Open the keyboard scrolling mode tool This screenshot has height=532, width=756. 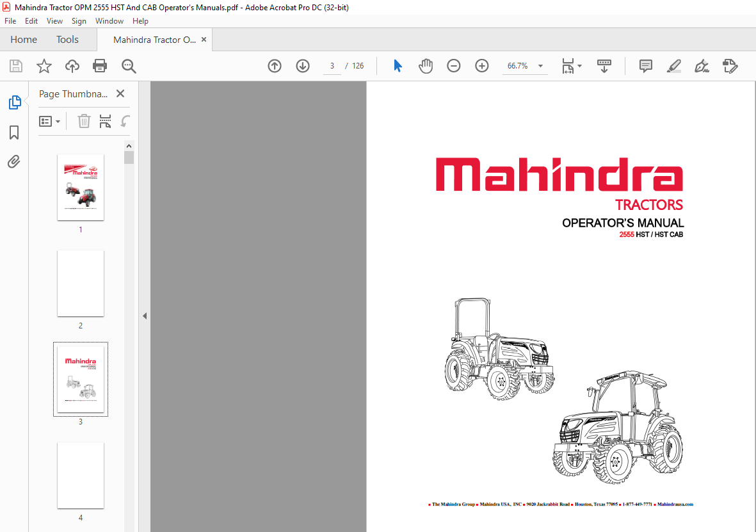(x=604, y=66)
